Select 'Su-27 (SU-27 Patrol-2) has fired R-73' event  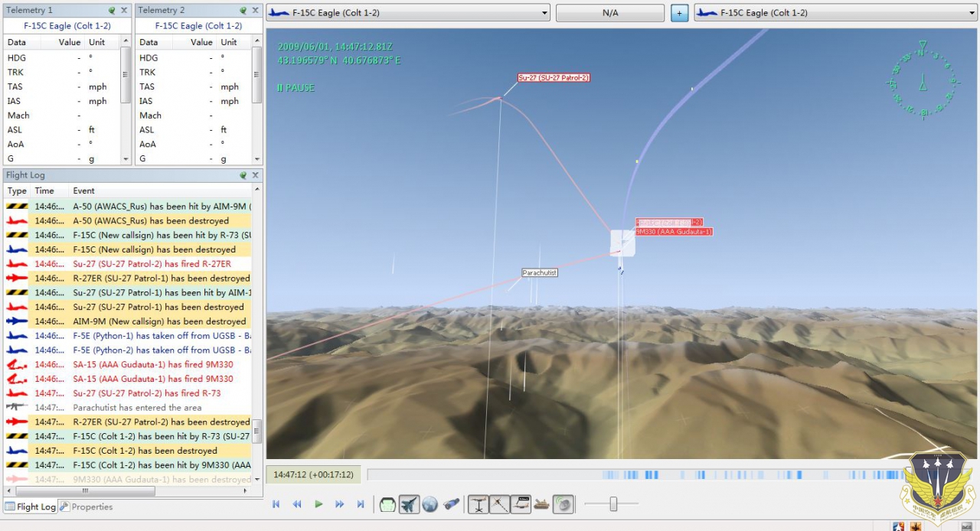(x=128, y=393)
